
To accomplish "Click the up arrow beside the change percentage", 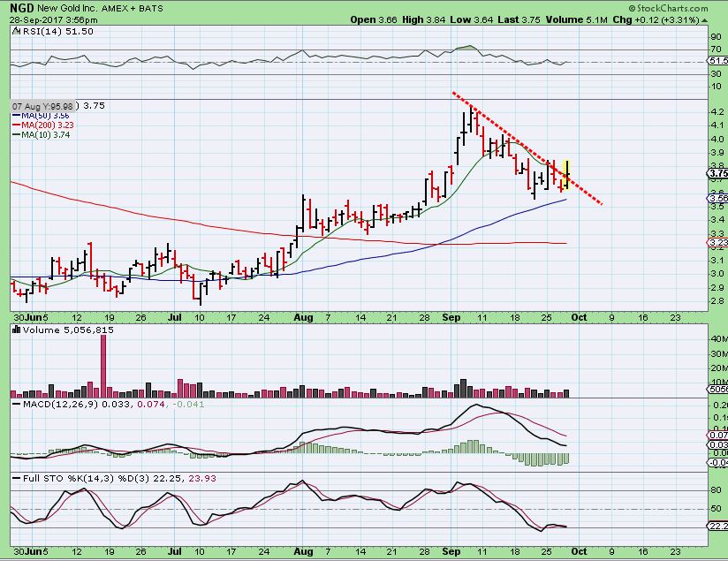I will coord(704,20).
